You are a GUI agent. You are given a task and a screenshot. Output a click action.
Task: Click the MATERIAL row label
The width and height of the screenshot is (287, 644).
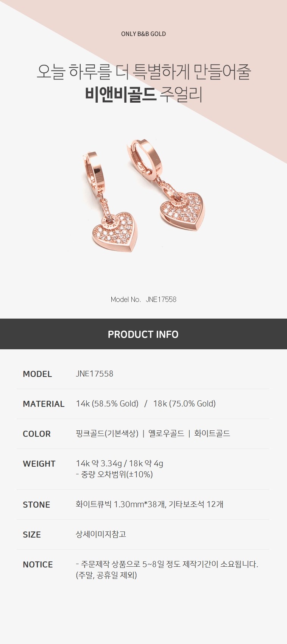44,404
